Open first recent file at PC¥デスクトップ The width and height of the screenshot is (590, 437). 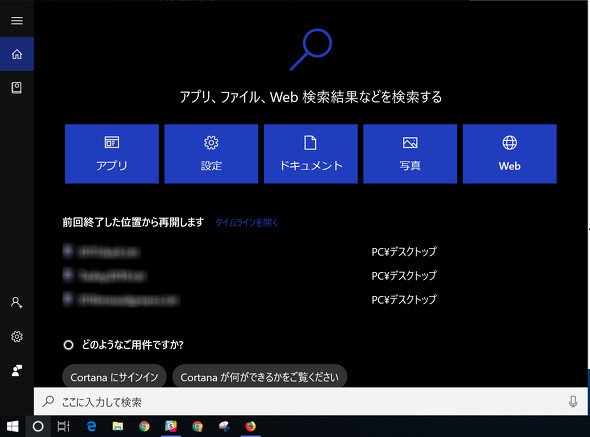pos(250,251)
